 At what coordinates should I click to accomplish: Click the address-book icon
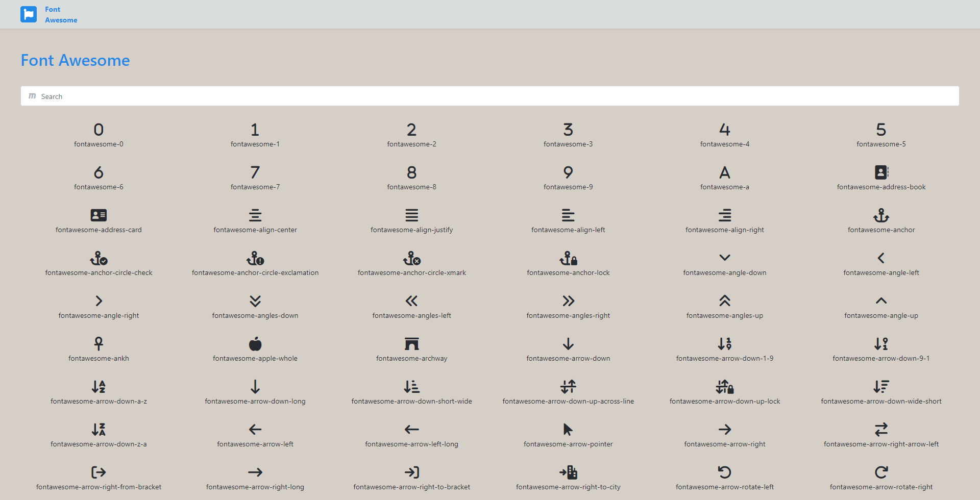point(881,172)
